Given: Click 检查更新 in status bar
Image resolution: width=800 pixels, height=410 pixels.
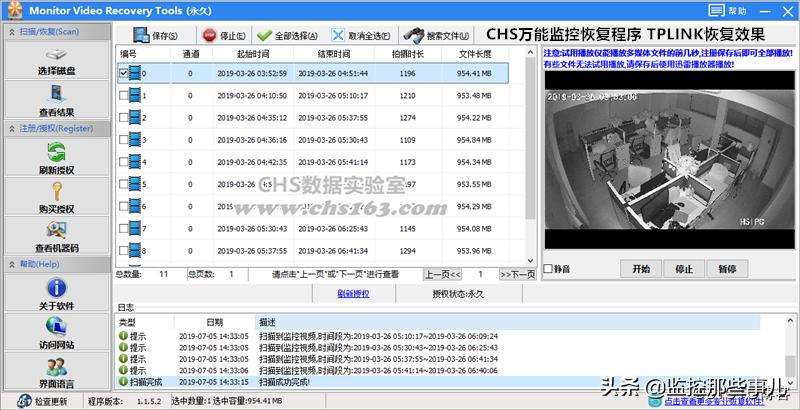Looking at the screenshot, I should [x=43, y=401].
